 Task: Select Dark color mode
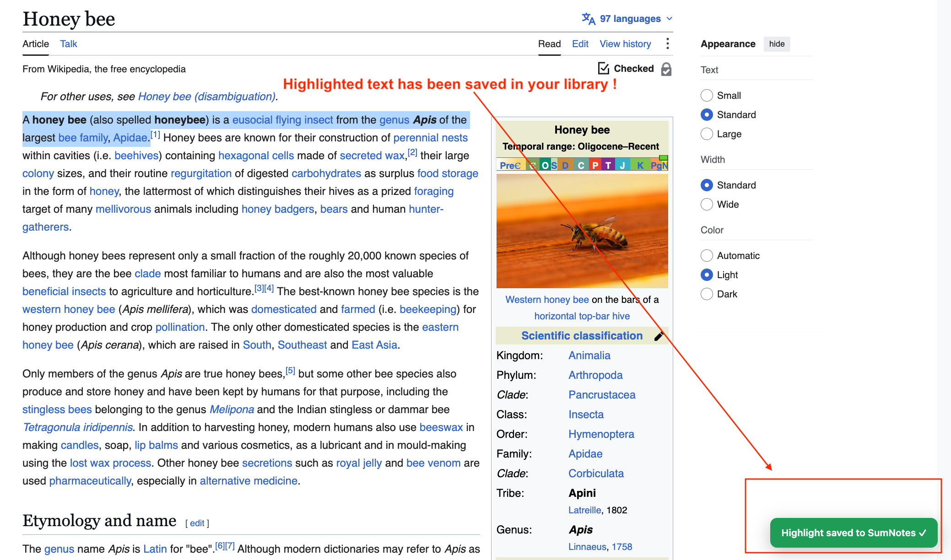(707, 294)
